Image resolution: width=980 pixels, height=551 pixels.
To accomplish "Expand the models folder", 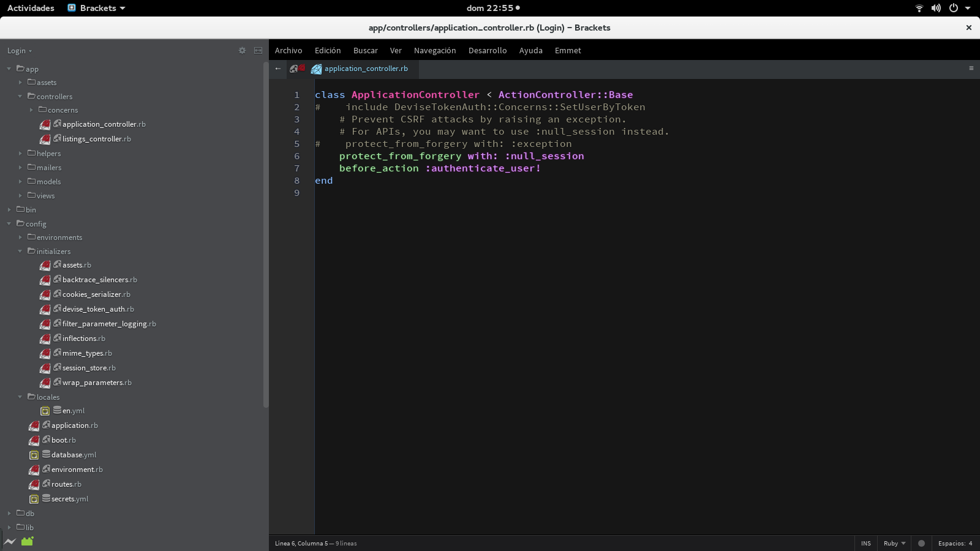I will [x=21, y=181].
